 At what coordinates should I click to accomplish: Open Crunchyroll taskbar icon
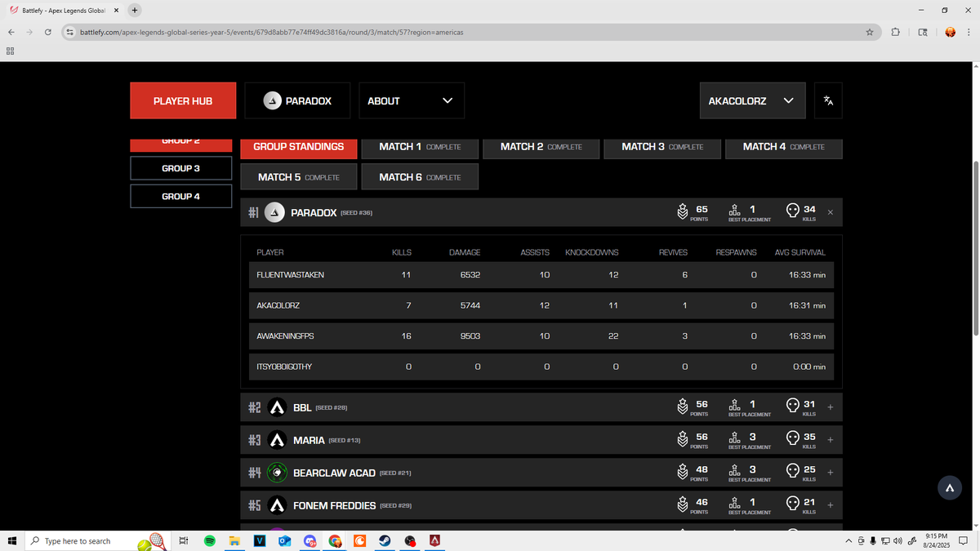tap(359, 540)
